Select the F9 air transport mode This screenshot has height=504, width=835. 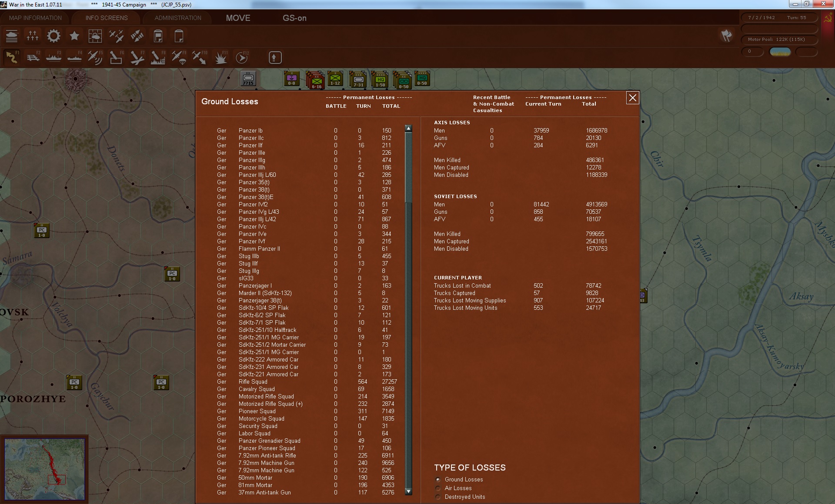(x=179, y=57)
